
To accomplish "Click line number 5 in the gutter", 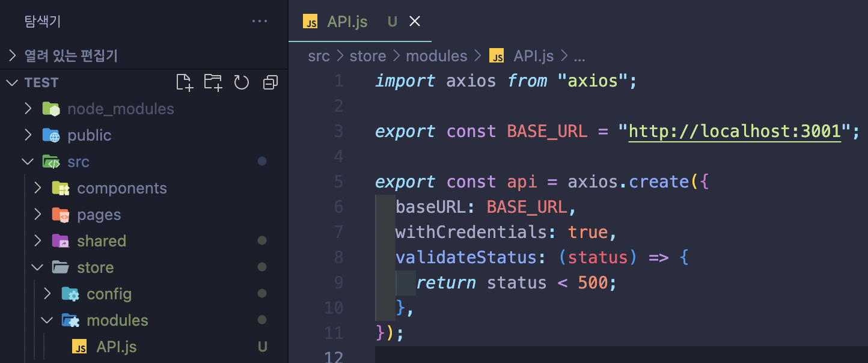I will pos(339,181).
